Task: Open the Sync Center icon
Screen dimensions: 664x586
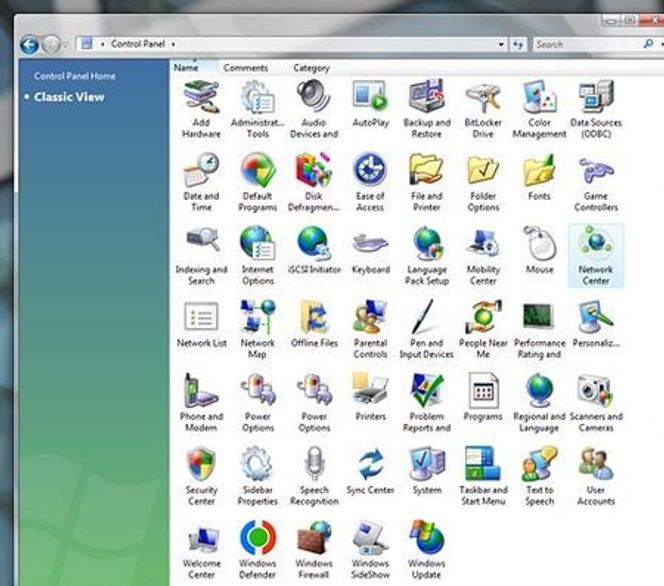Action: pyautogui.click(x=370, y=468)
